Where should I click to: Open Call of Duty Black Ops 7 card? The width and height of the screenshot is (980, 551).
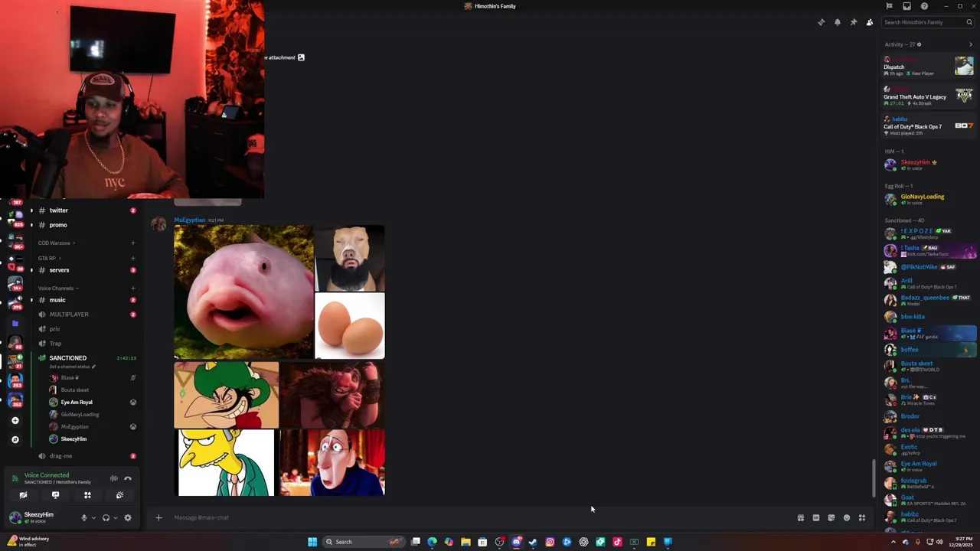pos(928,126)
